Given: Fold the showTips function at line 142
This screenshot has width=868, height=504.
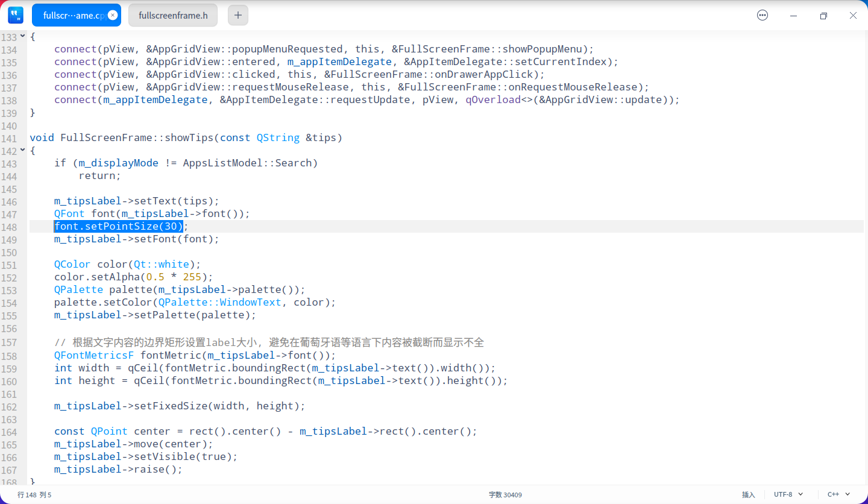Looking at the screenshot, I should [x=23, y=150].
